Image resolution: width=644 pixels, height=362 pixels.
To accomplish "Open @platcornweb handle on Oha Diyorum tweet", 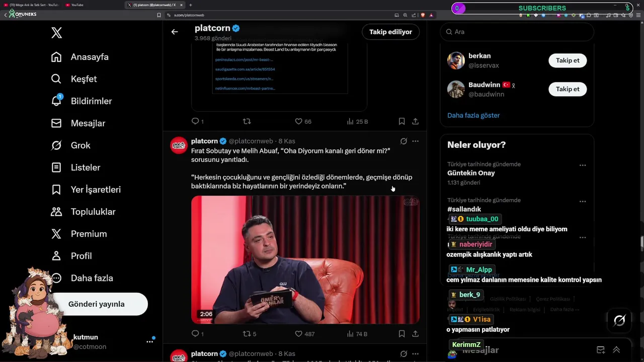I will click(251, 141).
